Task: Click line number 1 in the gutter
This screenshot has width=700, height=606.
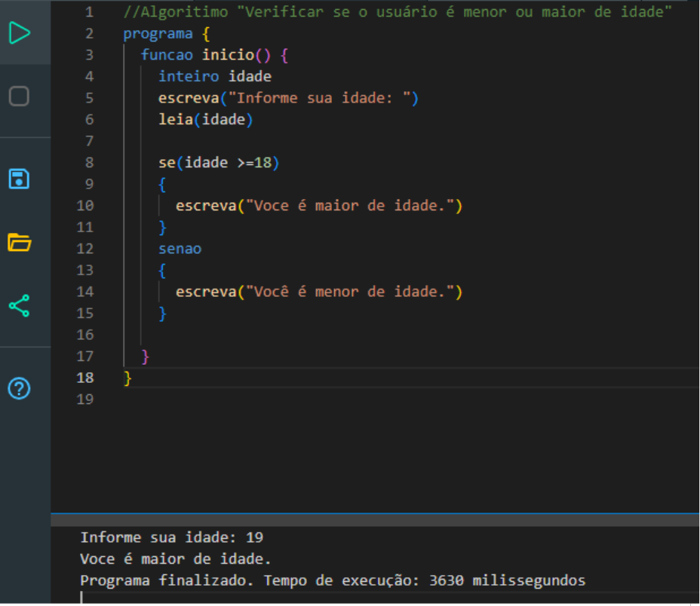Action: 89,12
